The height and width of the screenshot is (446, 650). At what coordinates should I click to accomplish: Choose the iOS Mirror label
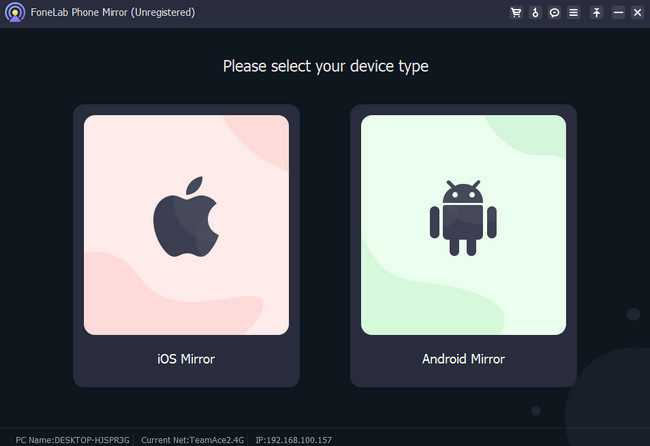tap(186, 359)
